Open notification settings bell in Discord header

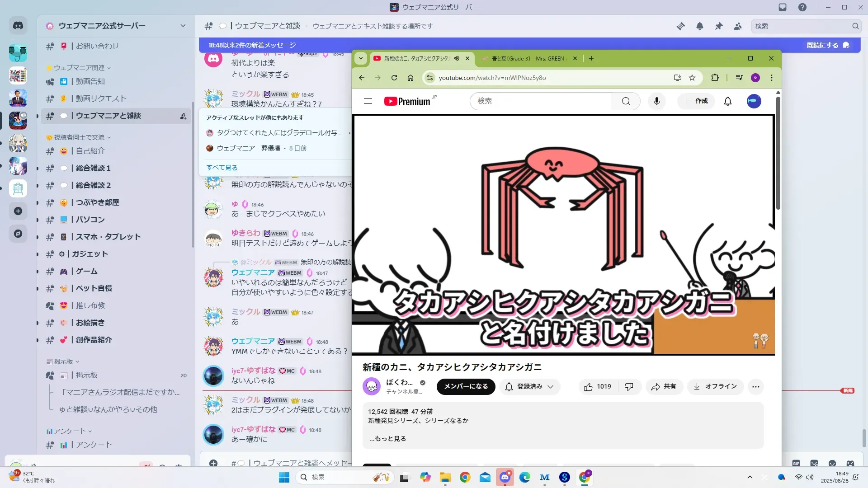point(700,26)
